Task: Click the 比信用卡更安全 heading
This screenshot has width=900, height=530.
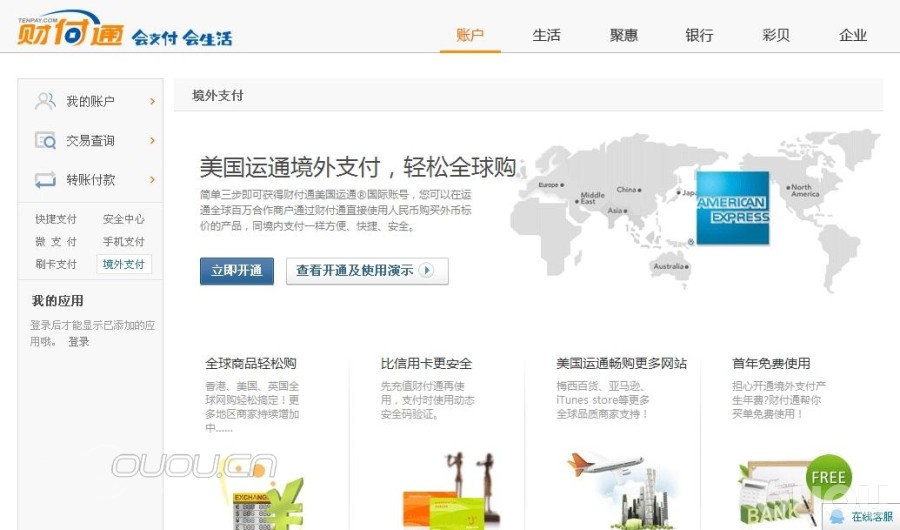Action: coord(426,363)
